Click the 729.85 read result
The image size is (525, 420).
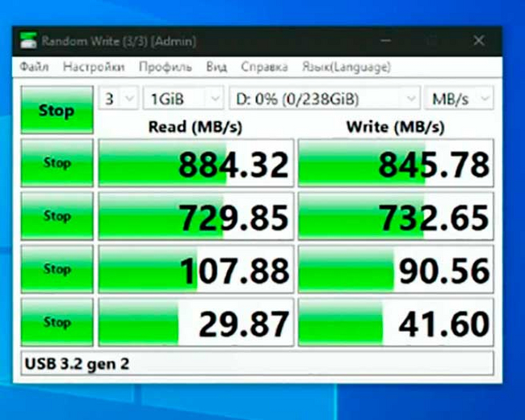click(x=196, y=216)
